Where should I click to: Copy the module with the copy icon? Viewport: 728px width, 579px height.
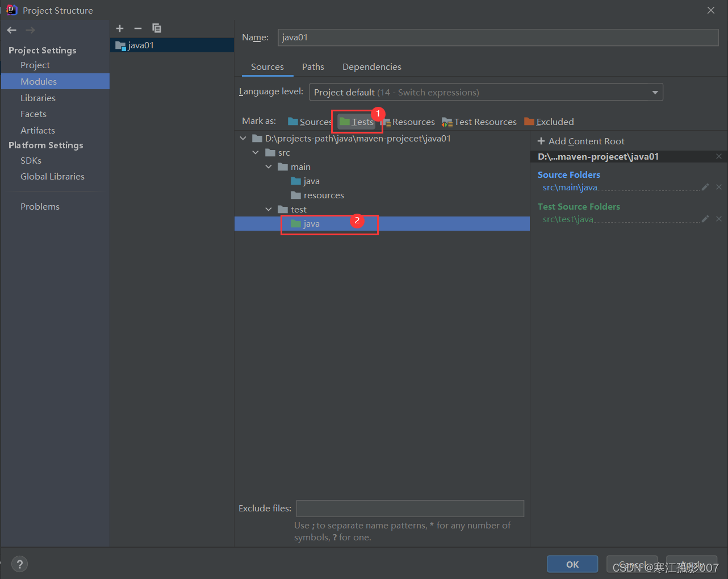pos(157,28)
